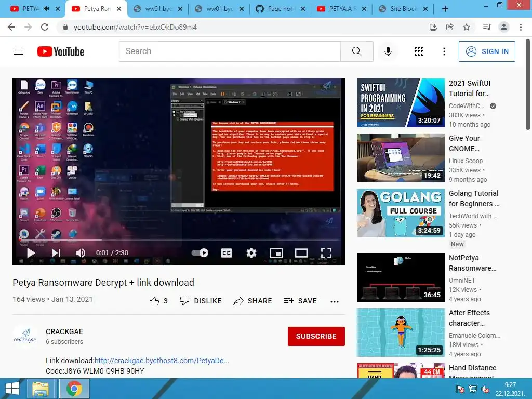
Task: Enable miniplayer mode
Action: point(276,253)
